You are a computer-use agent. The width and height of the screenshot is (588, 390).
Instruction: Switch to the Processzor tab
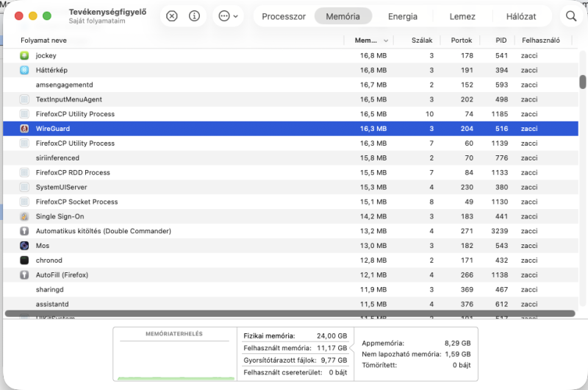pyautogui.click(x=284, y=16)
